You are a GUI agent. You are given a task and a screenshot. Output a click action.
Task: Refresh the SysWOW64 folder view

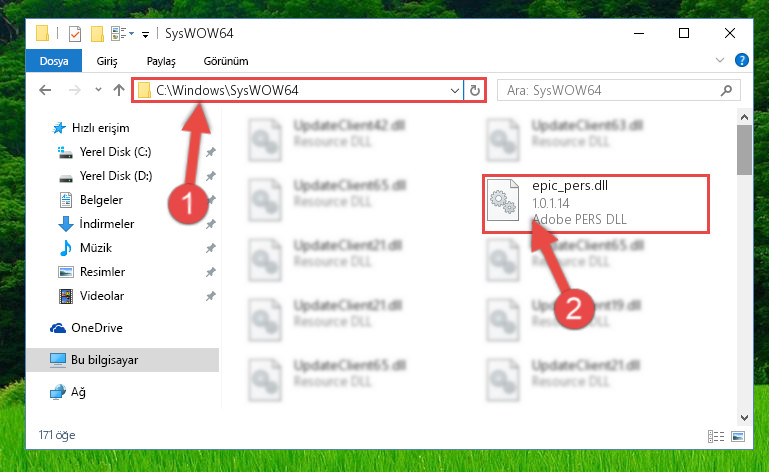tap(474, 90)
